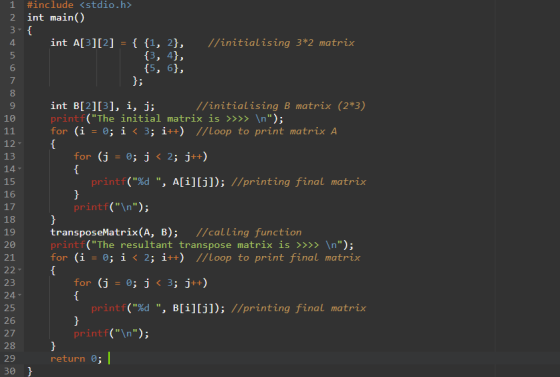Click closing }; of array on line 7
560x377 pixels.
138,81
